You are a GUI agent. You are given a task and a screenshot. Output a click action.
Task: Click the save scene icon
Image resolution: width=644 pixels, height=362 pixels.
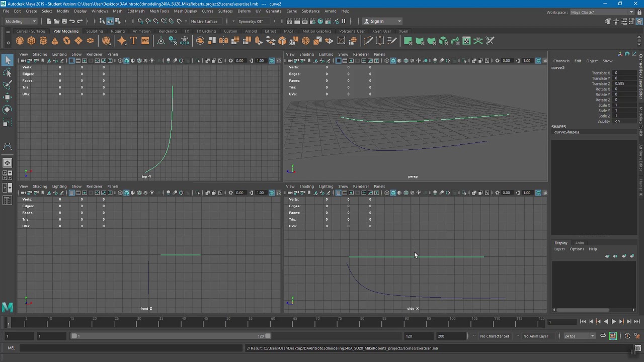click(x=64, y=21)
